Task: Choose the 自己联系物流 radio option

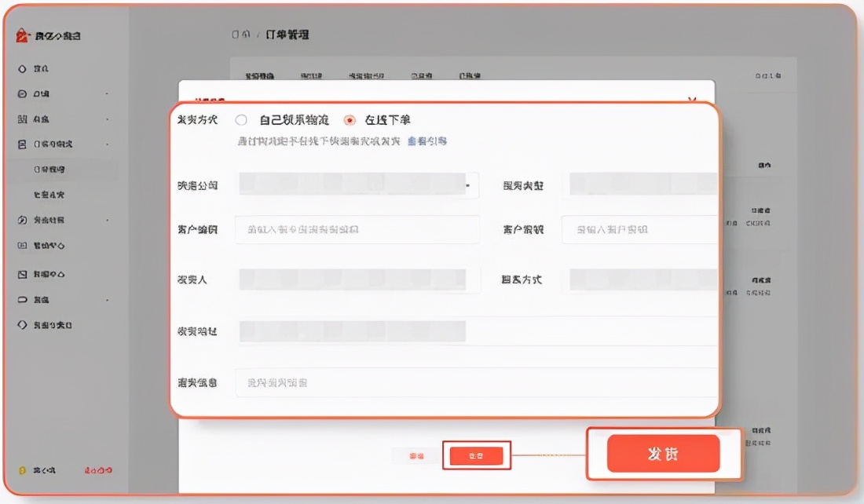Action: pyautogui.click(x=240, y=120)
